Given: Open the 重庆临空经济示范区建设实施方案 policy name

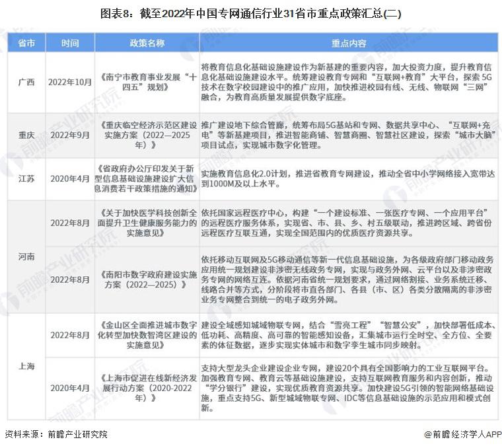Looking at the screenshot, I should click(147, 135).
